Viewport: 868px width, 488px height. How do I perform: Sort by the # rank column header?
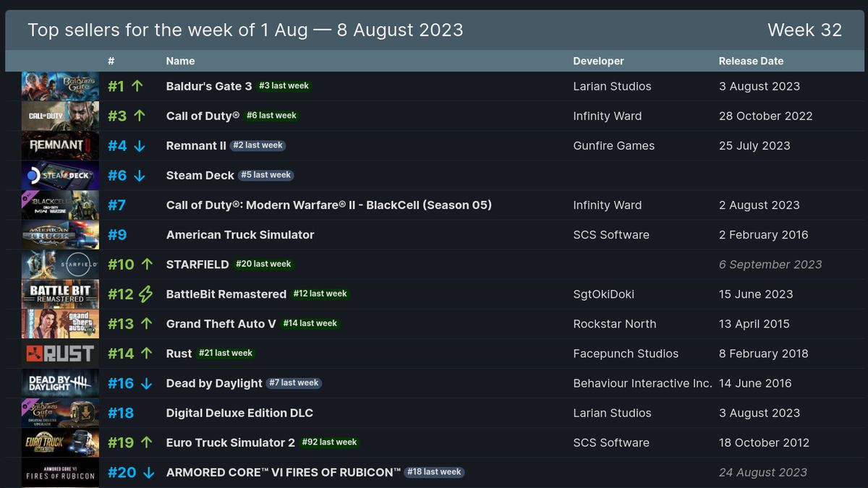111,61
